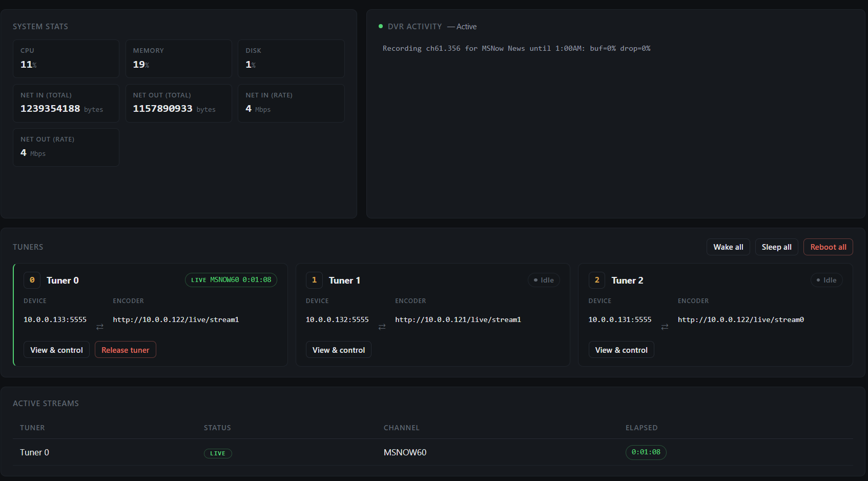Click the Tuner 0 swap arrows icon
Image resolution: width=868 pixels, height=481 pixels.
tap(100, 327)
